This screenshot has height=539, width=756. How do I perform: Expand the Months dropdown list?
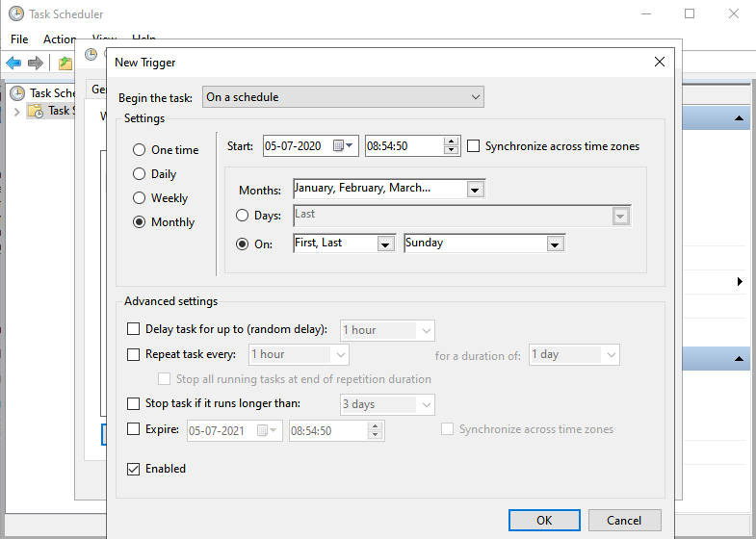pos(474,191)
